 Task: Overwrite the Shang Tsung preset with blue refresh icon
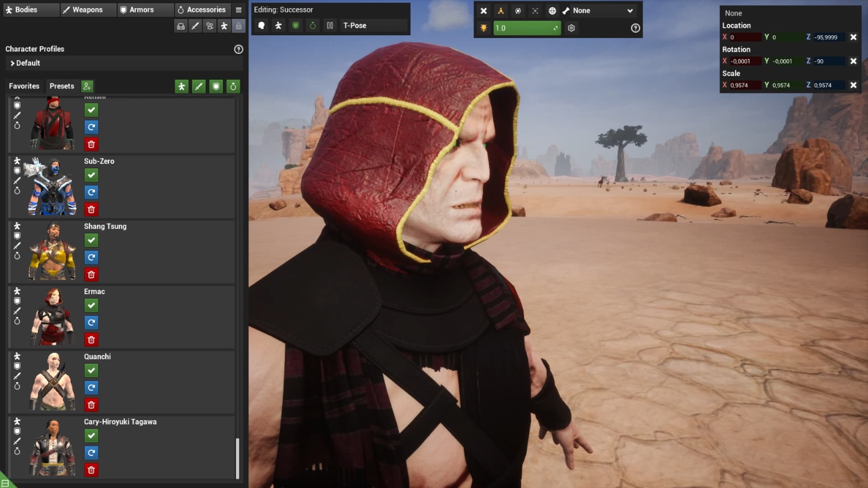pyautogui.click(x=91, y=258)
